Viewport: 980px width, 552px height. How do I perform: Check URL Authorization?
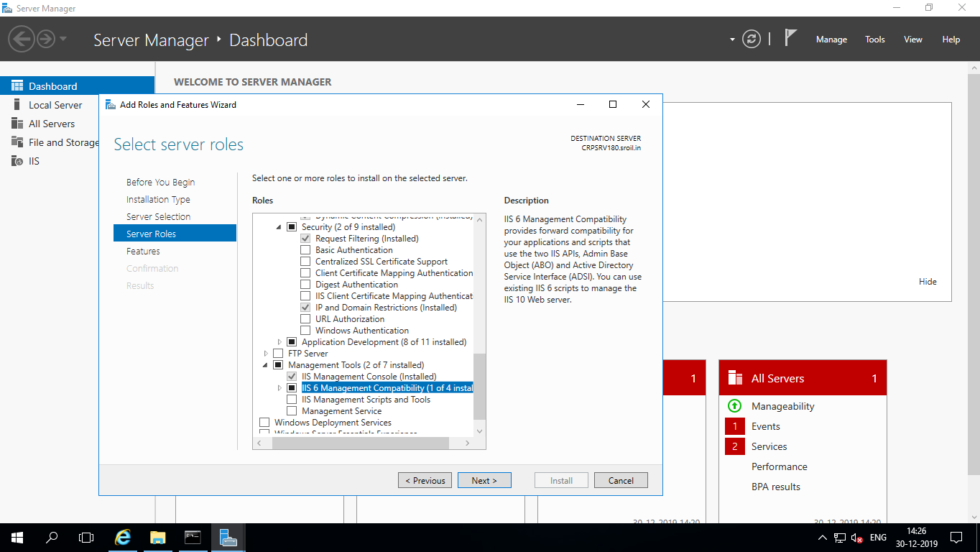pos(305,319)
